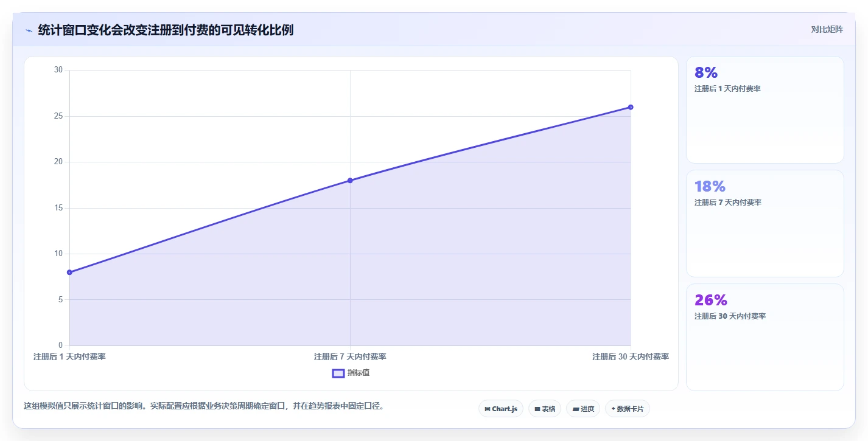Screen dimensions: 868x441
Task: Select the Chart.js chip
Action: [501, 409]
